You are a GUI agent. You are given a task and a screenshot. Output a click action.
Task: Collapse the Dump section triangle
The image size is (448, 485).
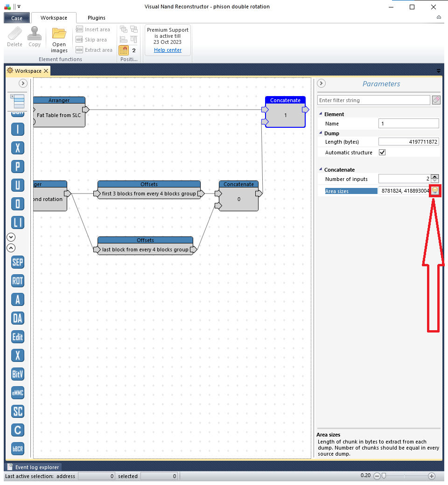point(321,133)
